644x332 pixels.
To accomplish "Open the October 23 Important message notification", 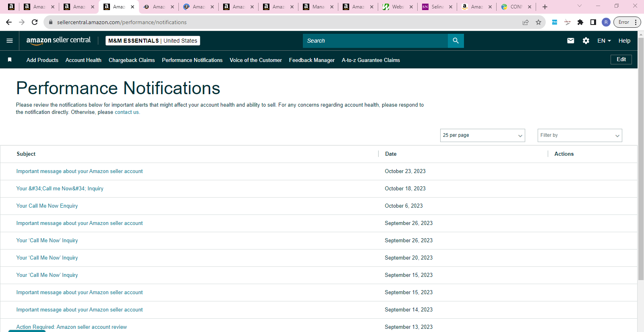I will click(79, 171).
